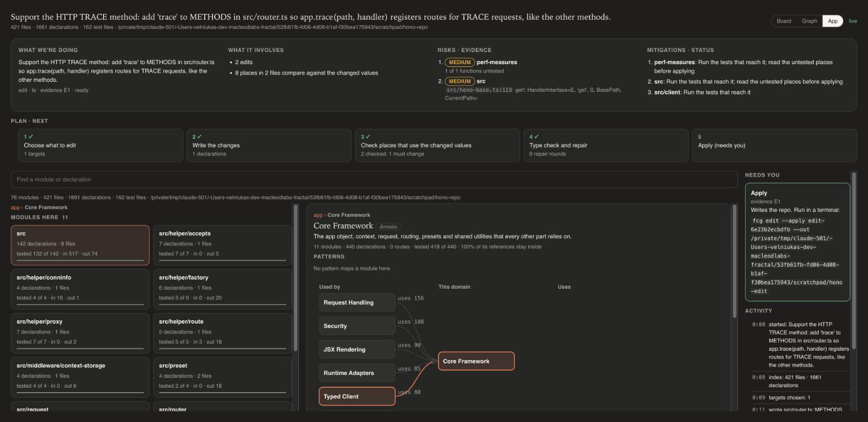Select the Typed Client node

click(x=357, y=397)
